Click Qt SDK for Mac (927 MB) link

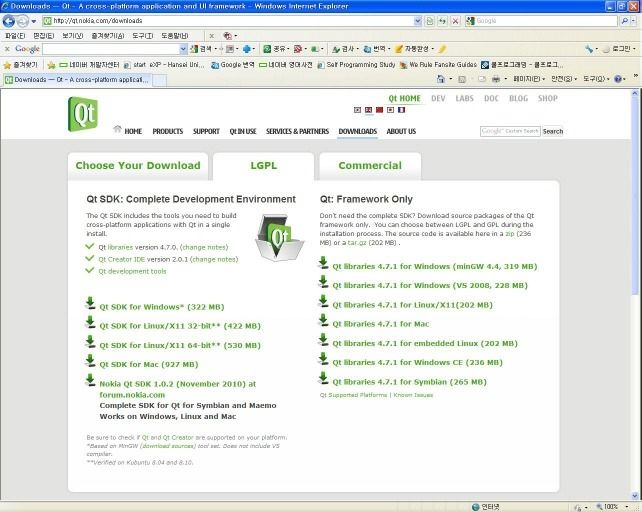click(149, 365)
